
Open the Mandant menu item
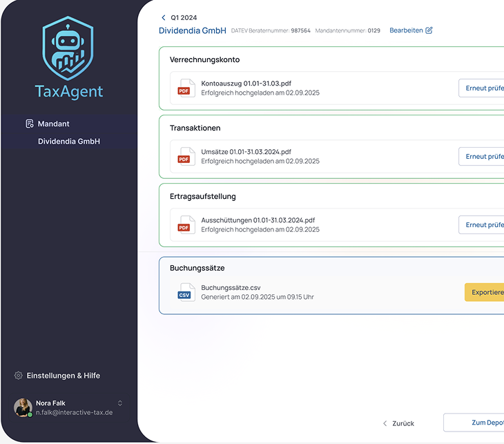tap(54, 124)
